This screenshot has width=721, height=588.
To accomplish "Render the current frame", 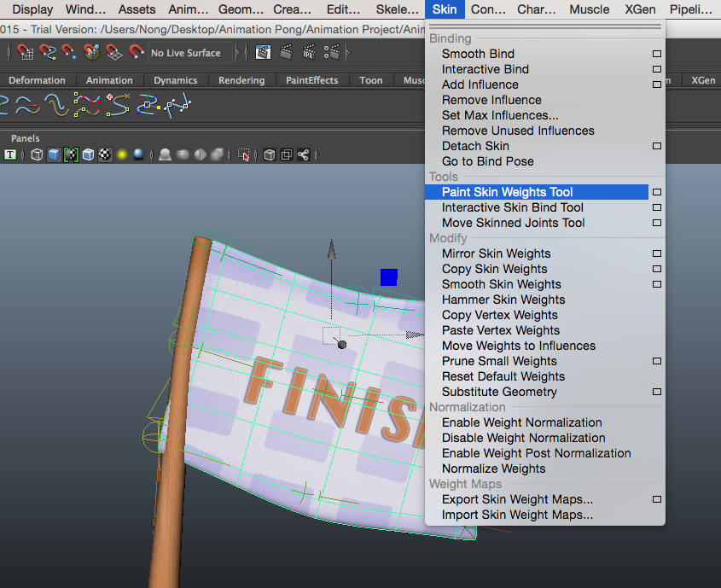I will tap(285, 52).
